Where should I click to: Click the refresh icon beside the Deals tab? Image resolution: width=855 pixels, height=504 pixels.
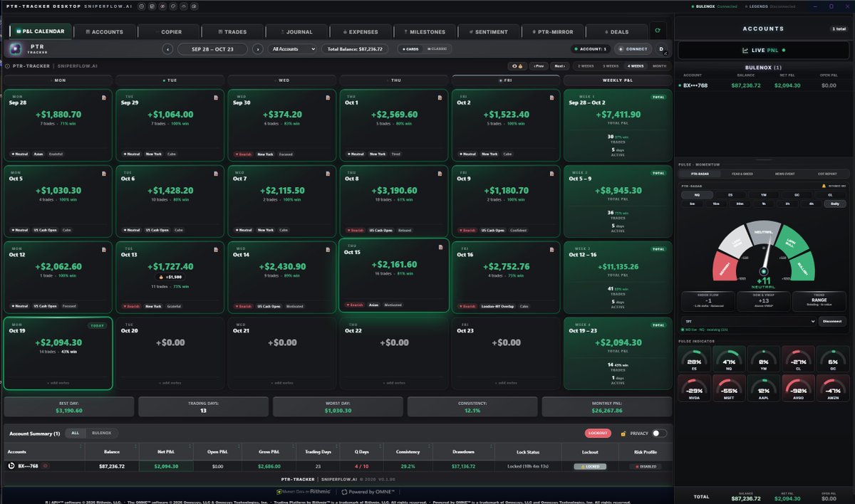(x=659, y=31)
